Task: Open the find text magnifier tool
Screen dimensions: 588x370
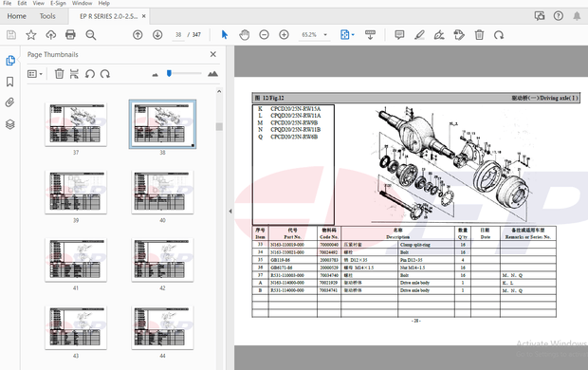Action: click(91, 35)
